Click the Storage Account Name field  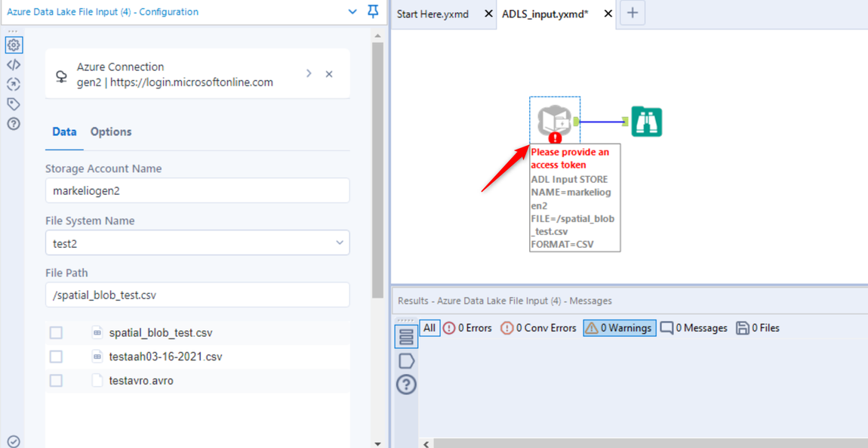click(198, 190)
